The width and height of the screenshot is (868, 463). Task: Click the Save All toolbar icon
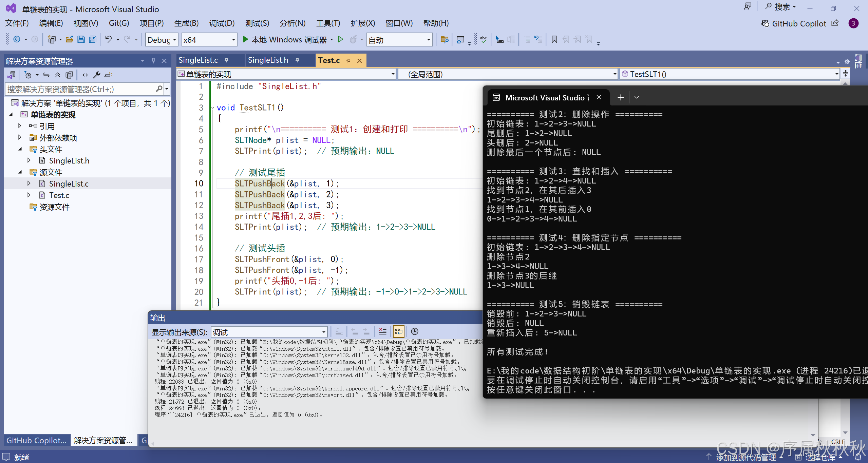tap(92, 40)
